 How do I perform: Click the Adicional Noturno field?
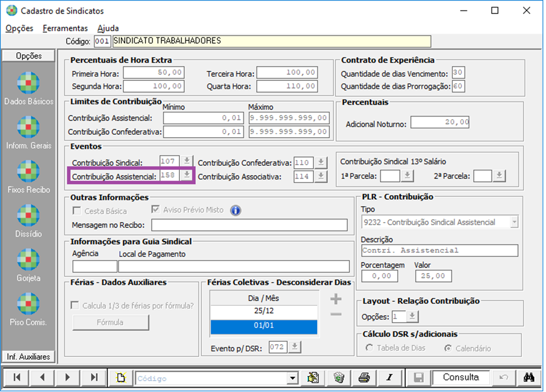[440, 122]
